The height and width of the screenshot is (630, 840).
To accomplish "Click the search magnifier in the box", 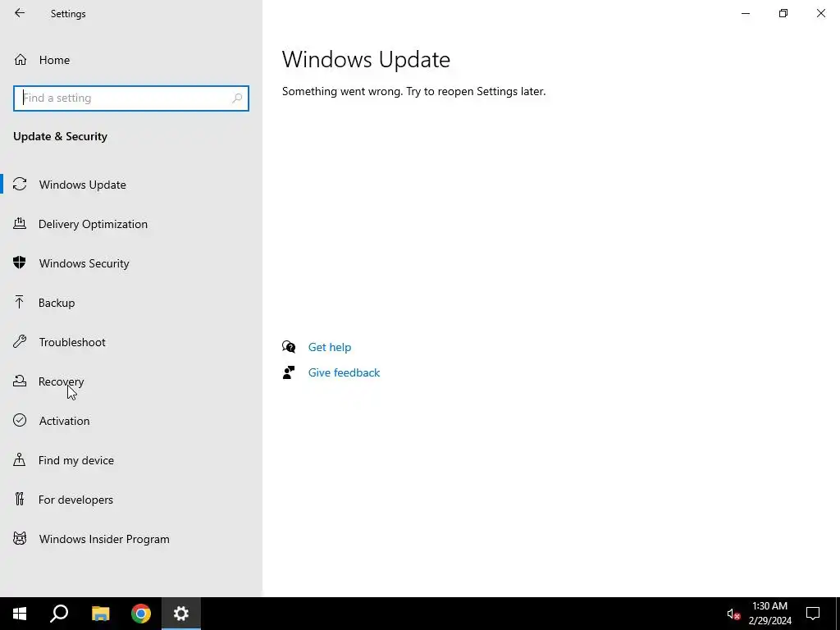I will 237,98.
